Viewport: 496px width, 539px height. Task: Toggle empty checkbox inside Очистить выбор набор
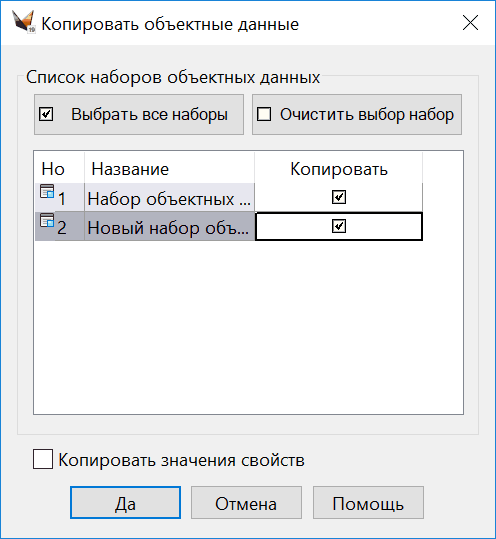point(264,114)
